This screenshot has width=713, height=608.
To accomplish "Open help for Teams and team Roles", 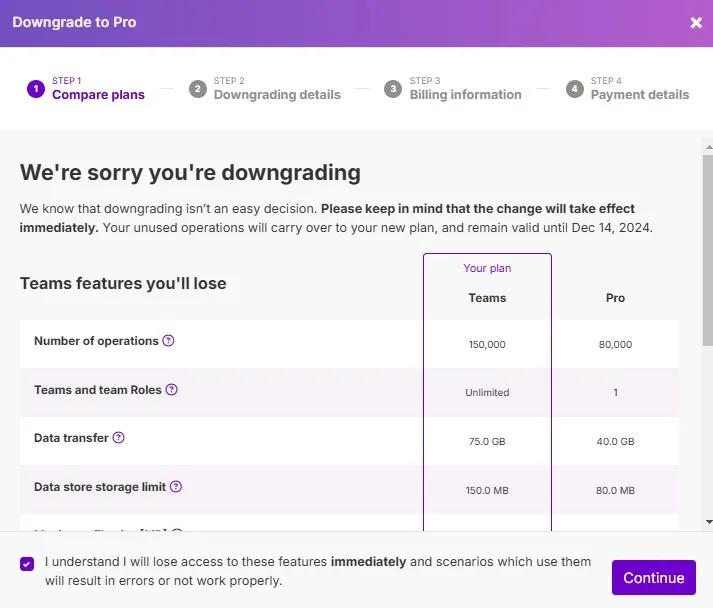I will point(171,389).
